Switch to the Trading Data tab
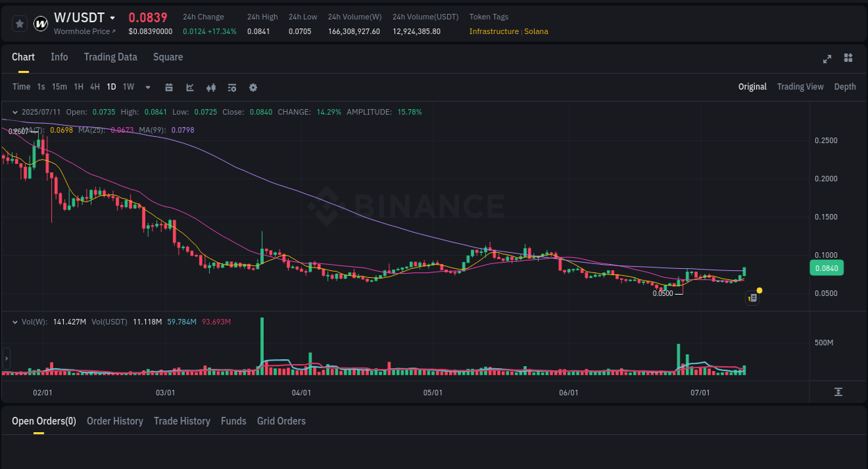The width and height of the screenshot is (868, 469). click(110, 57)
